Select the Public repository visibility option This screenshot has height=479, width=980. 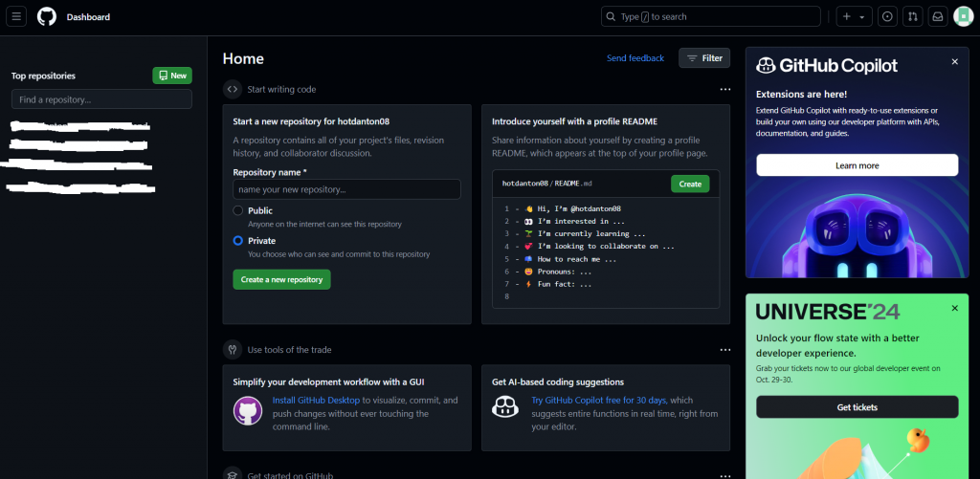click(x=238, y=210)
